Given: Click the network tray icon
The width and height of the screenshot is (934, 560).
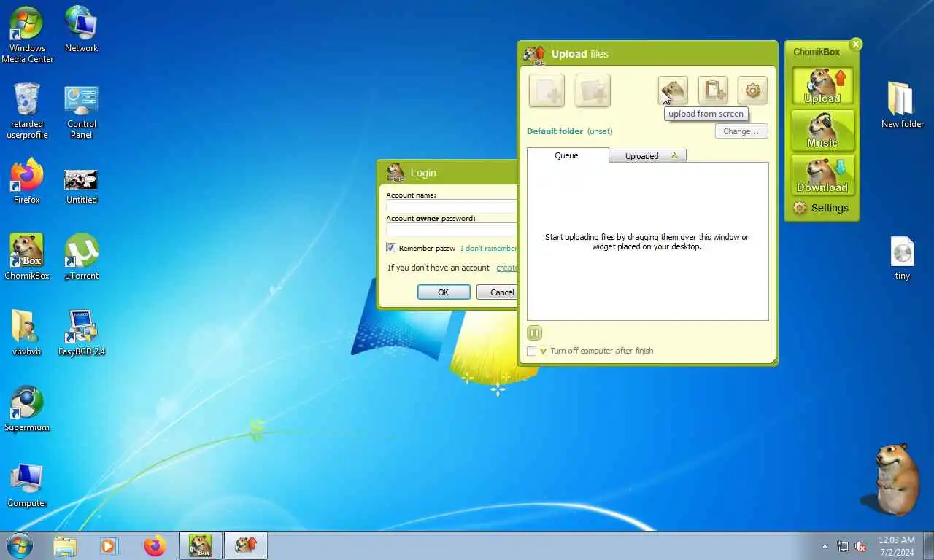Looking at the screenshot, I should click(843, 546).
